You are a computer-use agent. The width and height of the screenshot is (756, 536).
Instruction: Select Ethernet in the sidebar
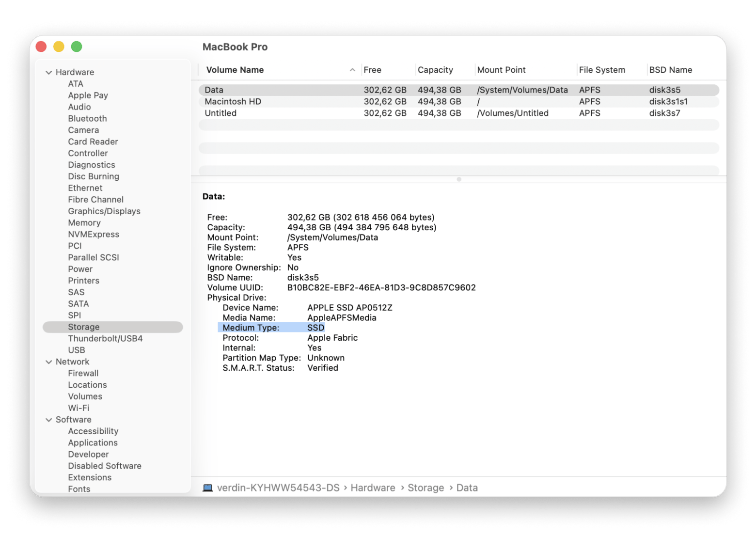[85, 188]
